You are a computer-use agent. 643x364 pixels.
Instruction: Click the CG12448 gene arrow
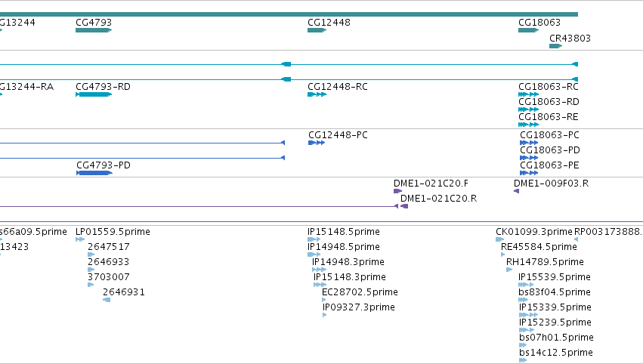coord(317,30)
